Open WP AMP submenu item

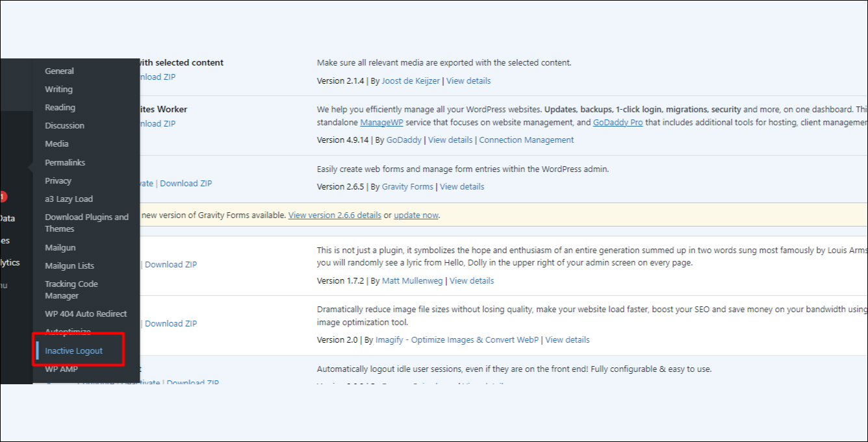coord(61,369)
